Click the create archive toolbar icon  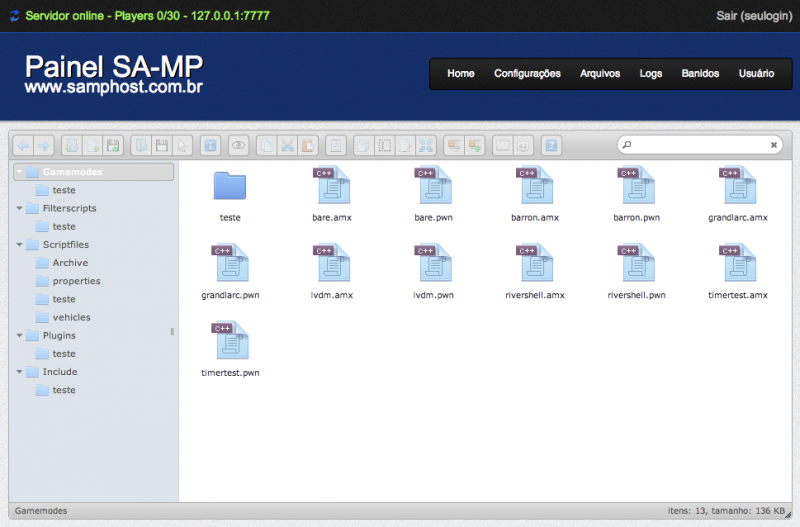[474, 146]
